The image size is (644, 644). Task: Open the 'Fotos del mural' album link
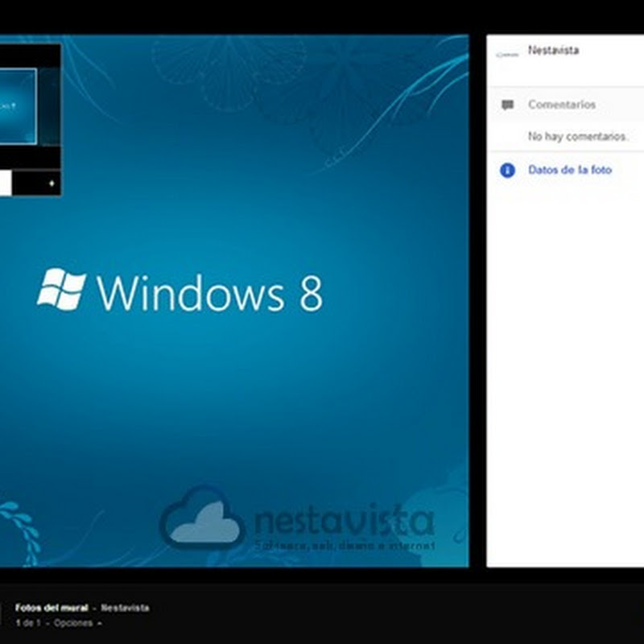pyautogui.click(x=52, y=608)
